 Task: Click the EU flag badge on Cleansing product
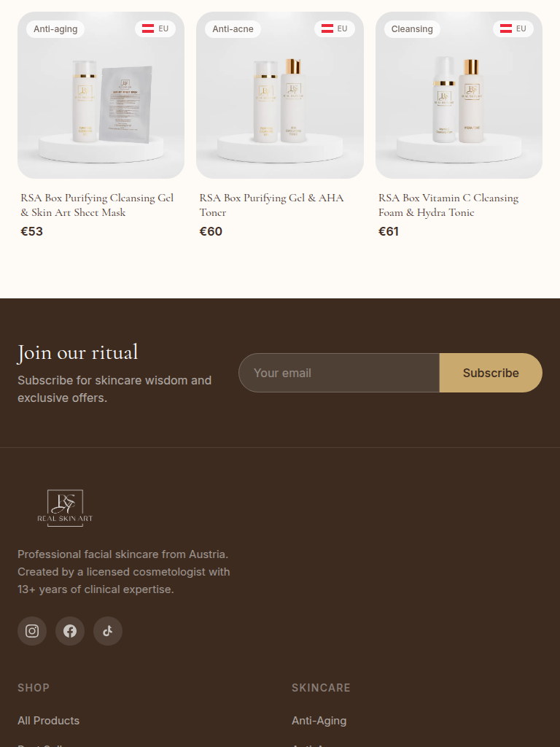(x=513, y=28)
